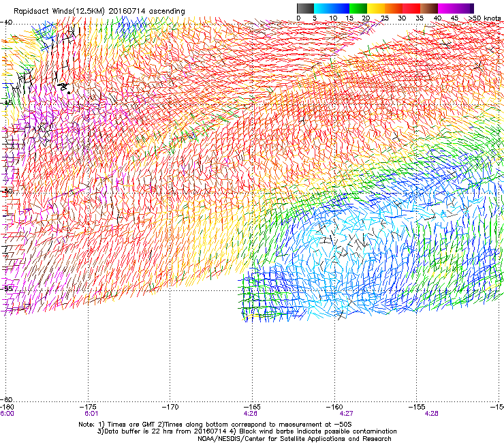
Task: Click the cyan-blue 5–15 knots color segment
Action: [x=332, y=8]
